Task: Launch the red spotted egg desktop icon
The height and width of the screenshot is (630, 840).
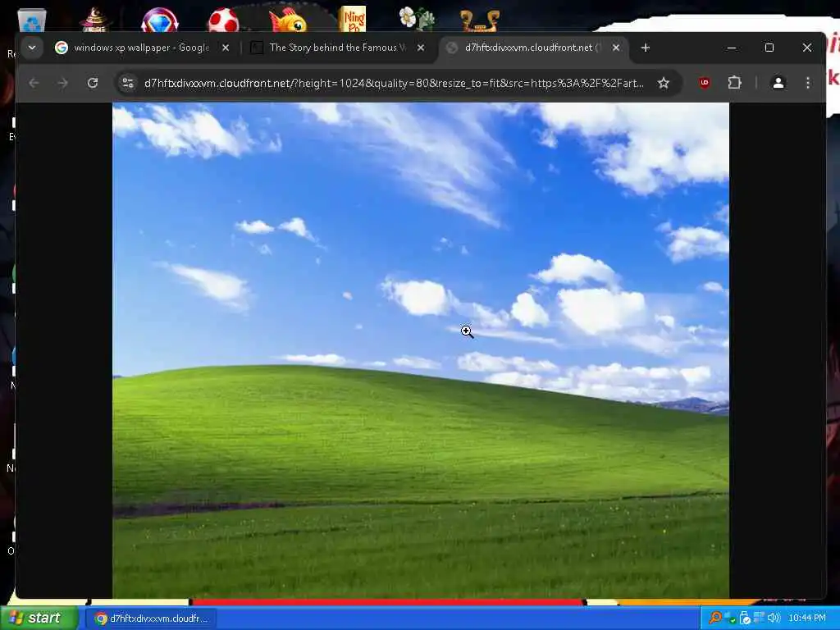Action: [x=223, y=20]
